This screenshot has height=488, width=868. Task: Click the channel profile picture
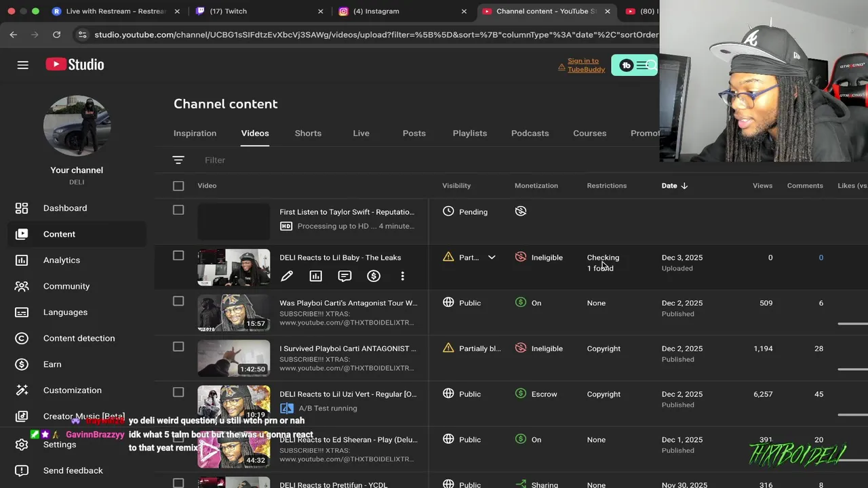(77, 125)
